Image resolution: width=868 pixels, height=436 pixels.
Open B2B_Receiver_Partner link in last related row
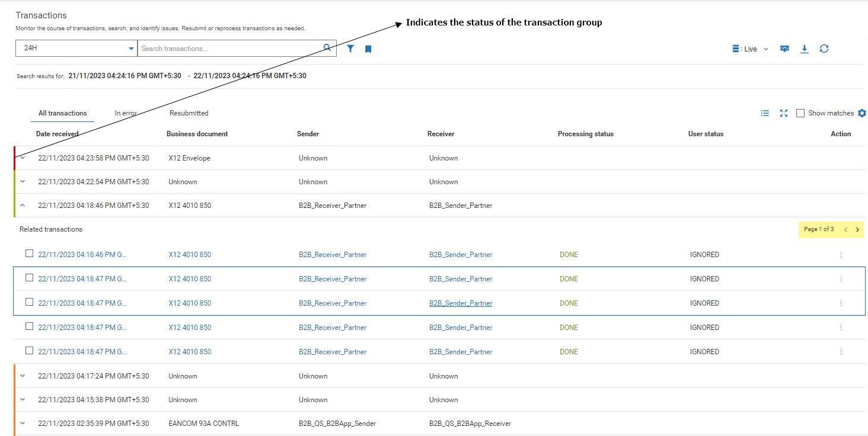click(x=333, y=352)
